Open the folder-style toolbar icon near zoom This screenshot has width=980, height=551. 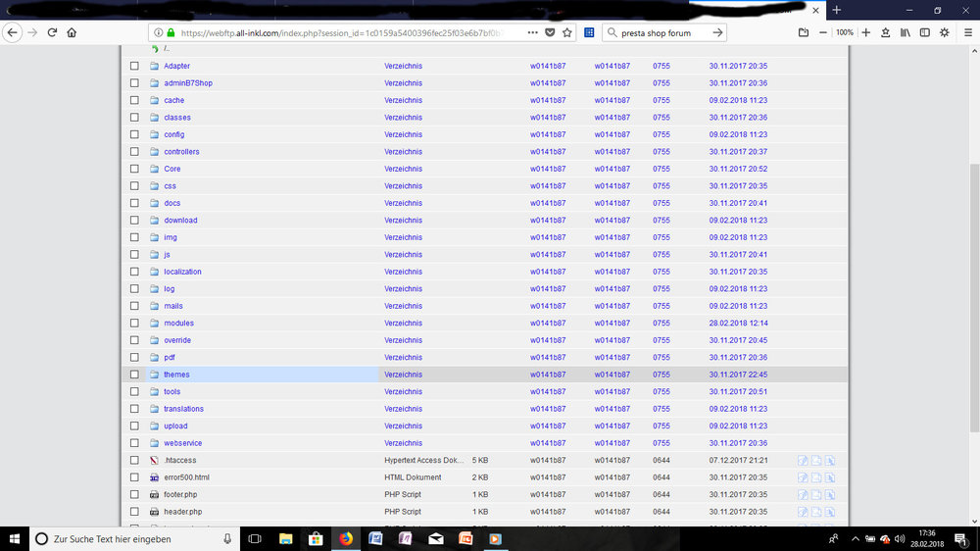coord(804,32)
